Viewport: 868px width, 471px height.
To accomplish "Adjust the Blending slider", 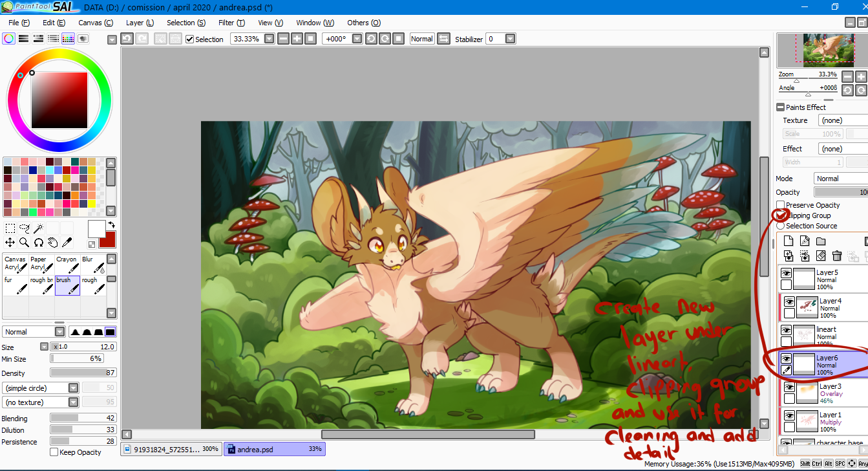I will [83, 419].
